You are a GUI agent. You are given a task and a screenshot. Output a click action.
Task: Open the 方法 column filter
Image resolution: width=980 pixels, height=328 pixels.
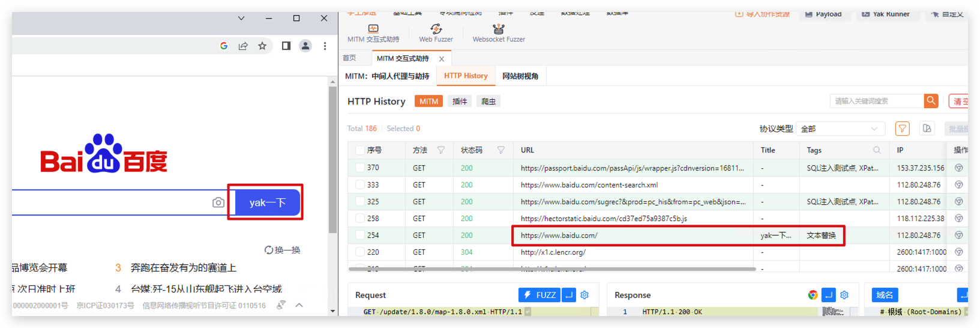(x=441, y=150)
